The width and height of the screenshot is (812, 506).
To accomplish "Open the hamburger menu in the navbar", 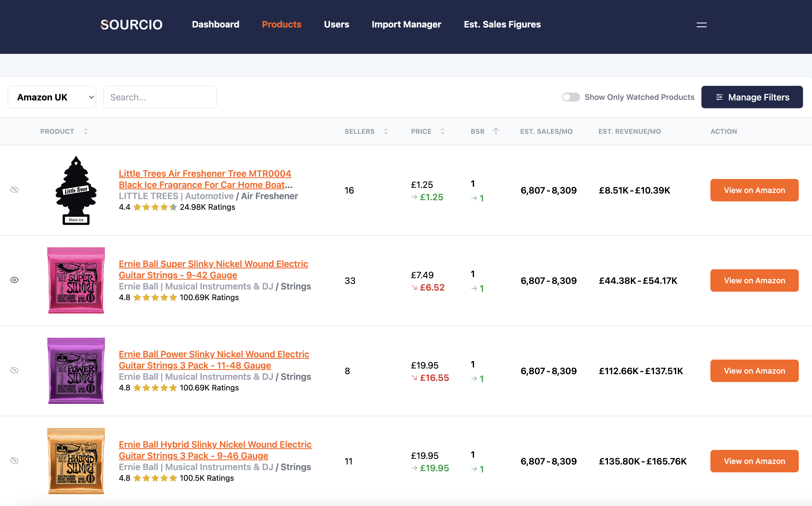I will pos(701,25).
